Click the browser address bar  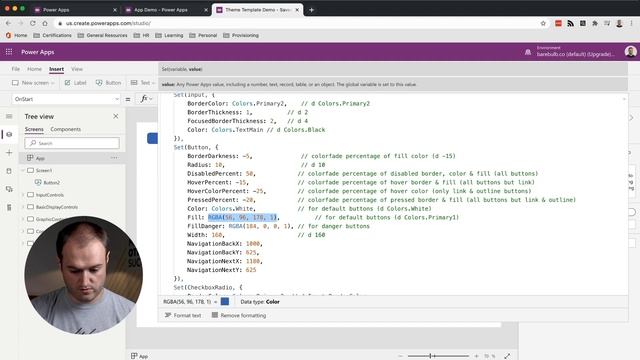pyautogui.click(x=298, y=23)
